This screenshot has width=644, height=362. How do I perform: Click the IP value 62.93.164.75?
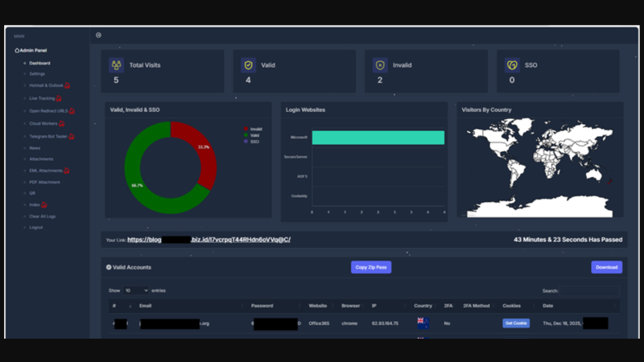tap(385, 323)
